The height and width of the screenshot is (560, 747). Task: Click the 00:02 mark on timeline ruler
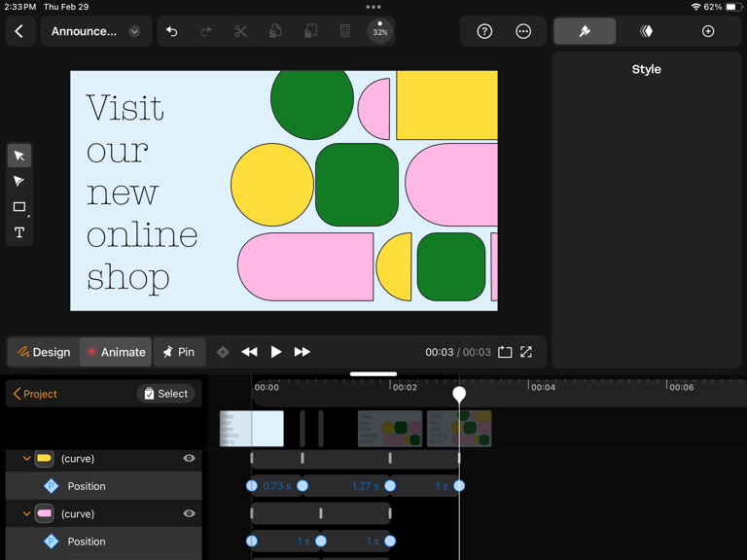(404, 388)
